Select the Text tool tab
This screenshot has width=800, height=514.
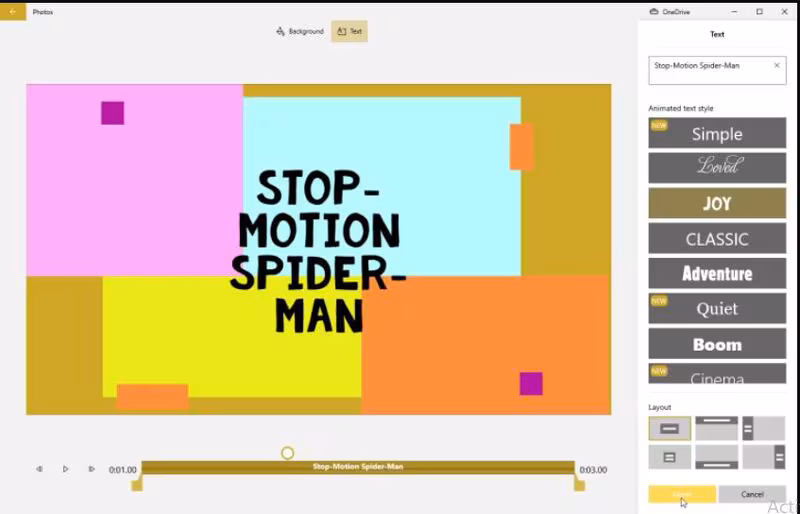click(x=349, y=31)
